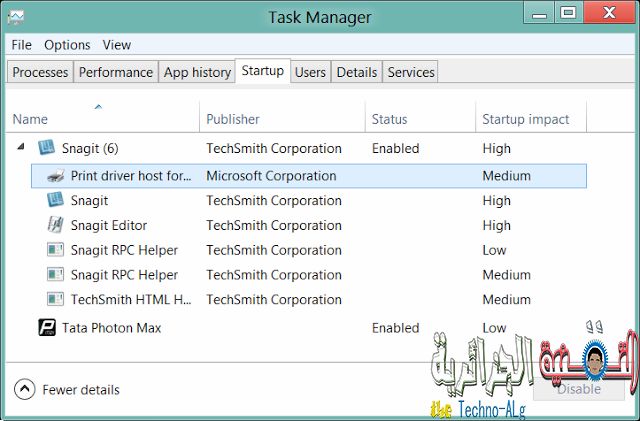This screenshot has width=640, height=421.
Task: Click the TechSmith HTML H... icon
Action: pyautogui.click(x=55, y=299)
